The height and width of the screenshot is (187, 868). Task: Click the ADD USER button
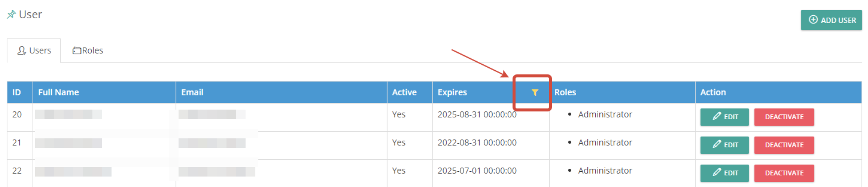831,20
